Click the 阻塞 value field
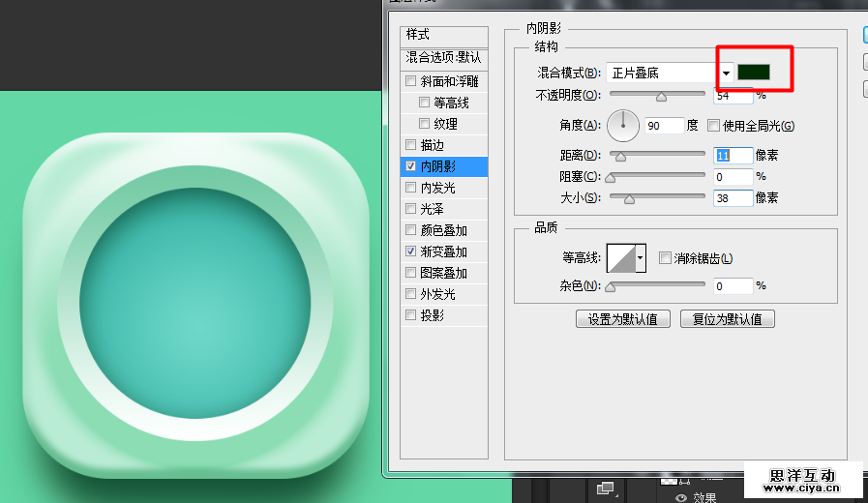The image size is (868, 503). (x=733, y=176)
